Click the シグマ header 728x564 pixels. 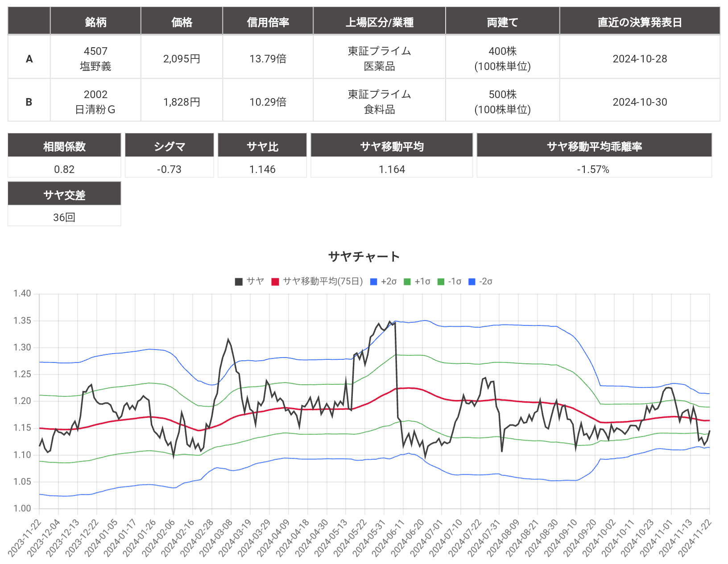click(169, 145)
